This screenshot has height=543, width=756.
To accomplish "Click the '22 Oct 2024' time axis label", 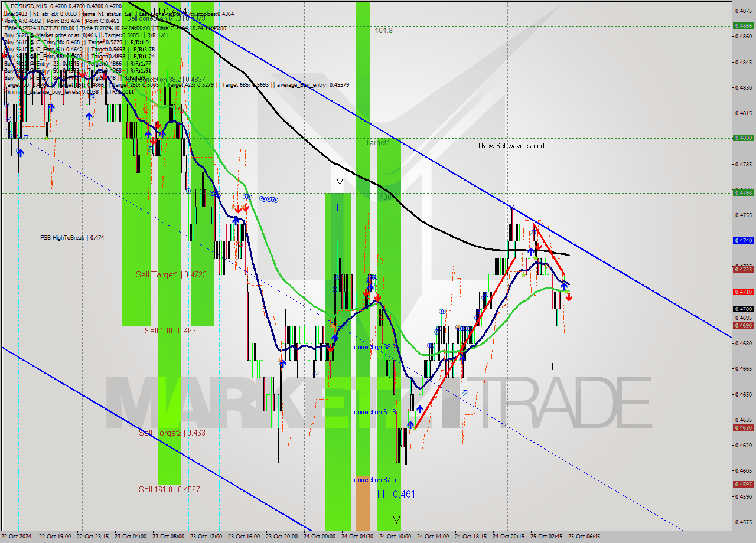I will coord(18,537).
